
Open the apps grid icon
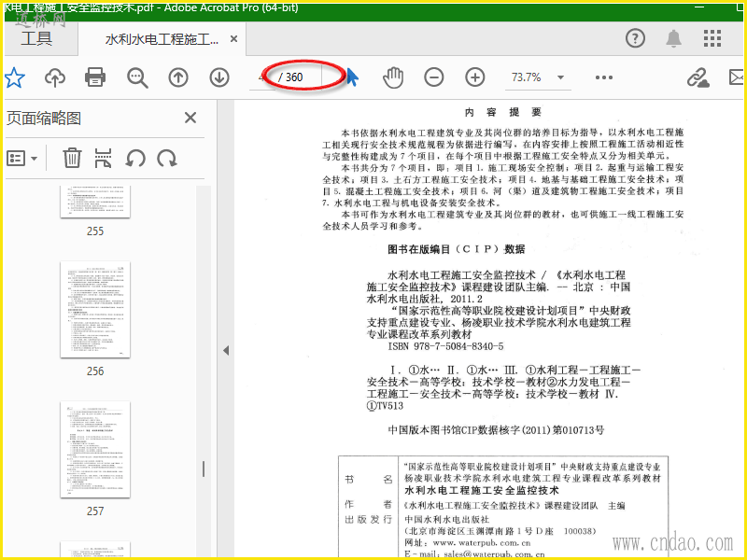[x=712, y=38]
